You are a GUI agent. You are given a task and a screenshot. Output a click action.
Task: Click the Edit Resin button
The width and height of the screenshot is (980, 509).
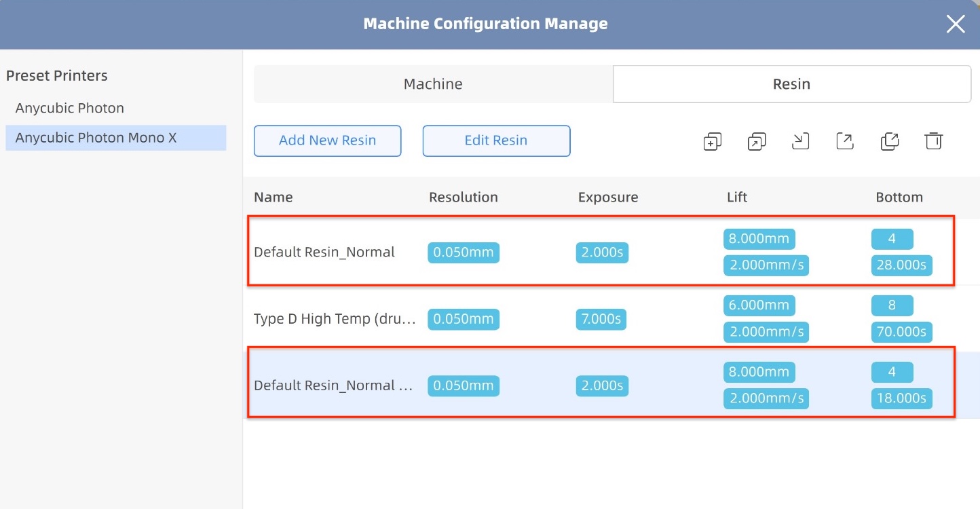tap(496, 140)
